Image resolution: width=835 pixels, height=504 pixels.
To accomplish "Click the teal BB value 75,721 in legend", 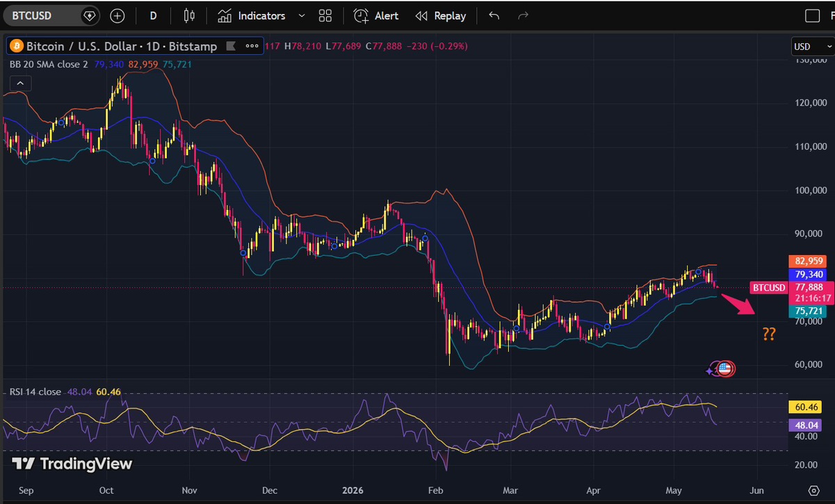I will tap(177, 64).
